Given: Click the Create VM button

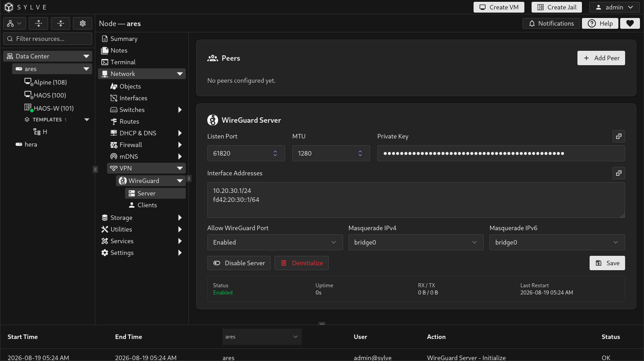Looking at the screenshot, I should pyautogui.click(x=499, y=7).
